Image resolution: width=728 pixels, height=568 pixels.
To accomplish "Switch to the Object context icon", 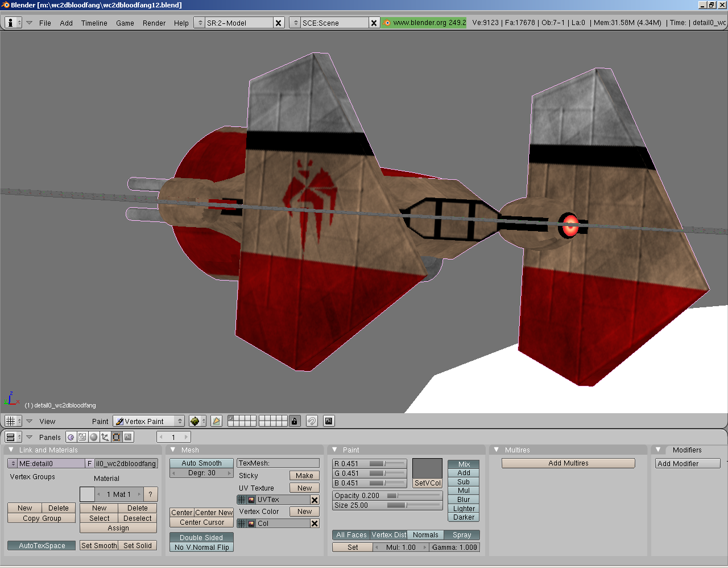I will click(105, 437).
